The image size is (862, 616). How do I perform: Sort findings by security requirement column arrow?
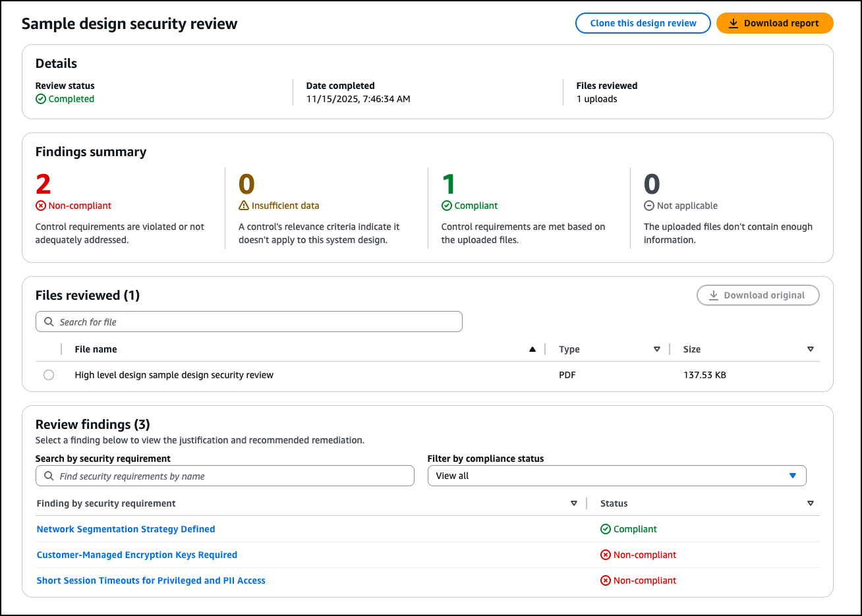[x=573, y=504]
